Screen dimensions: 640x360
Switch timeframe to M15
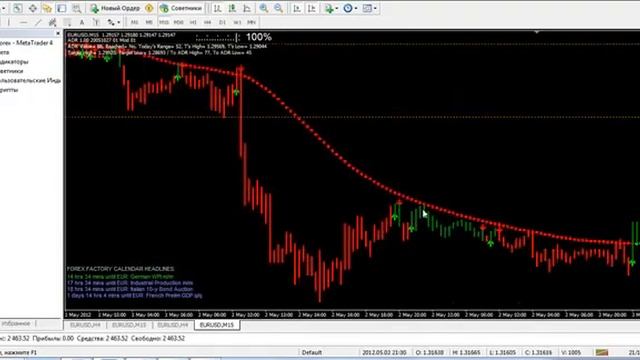(x=164, y=22)
